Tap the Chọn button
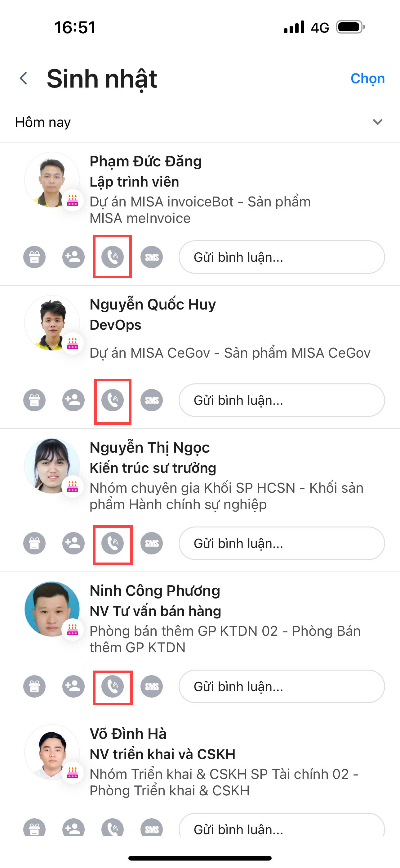Screen dimensions: 400x868 click(x=367, y=79)
